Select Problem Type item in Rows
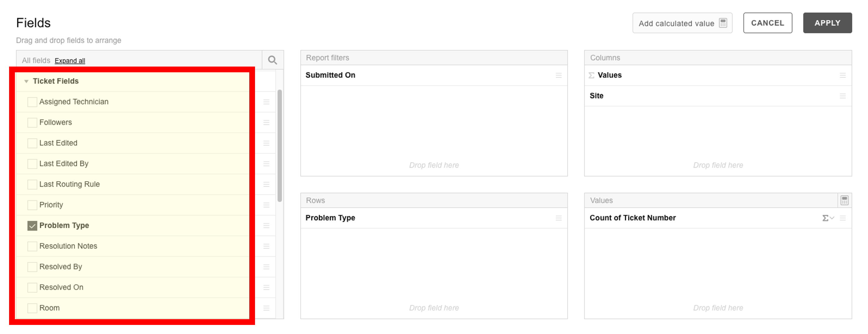Screen dimensions: 868x334 tap(434, 218)
